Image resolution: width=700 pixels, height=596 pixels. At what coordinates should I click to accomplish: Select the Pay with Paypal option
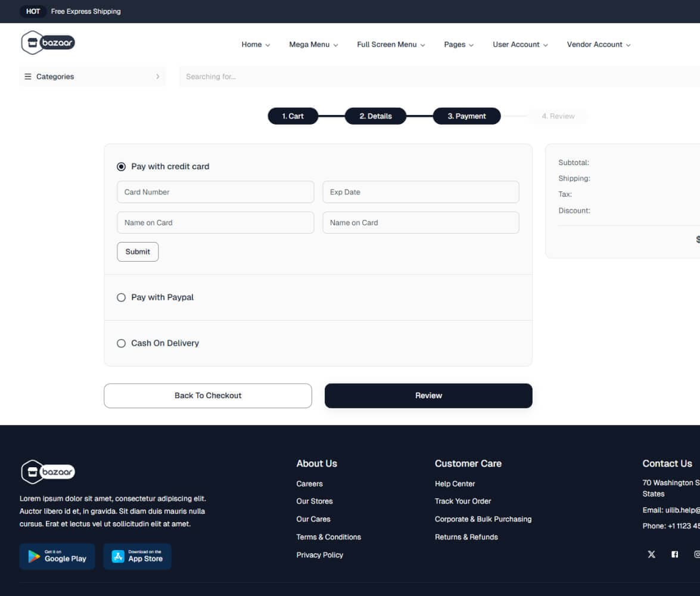121,297
